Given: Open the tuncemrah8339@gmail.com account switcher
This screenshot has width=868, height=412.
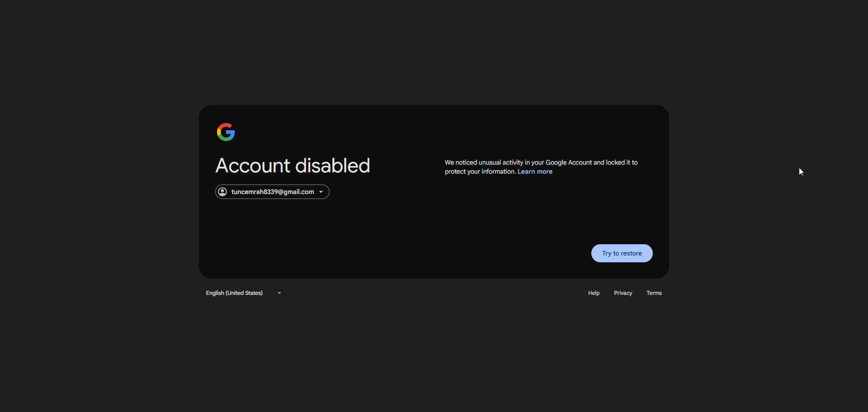Looking at the screenshot, I should [x=272, y=192].
